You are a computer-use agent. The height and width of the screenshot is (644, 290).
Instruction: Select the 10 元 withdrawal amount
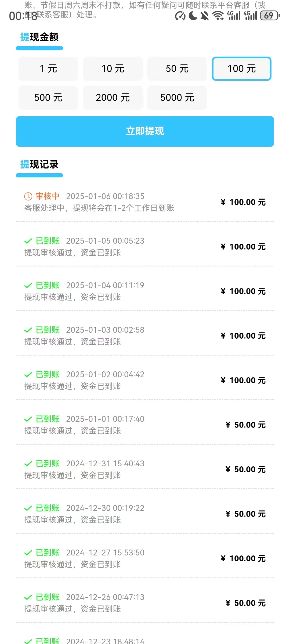(113, 69)
